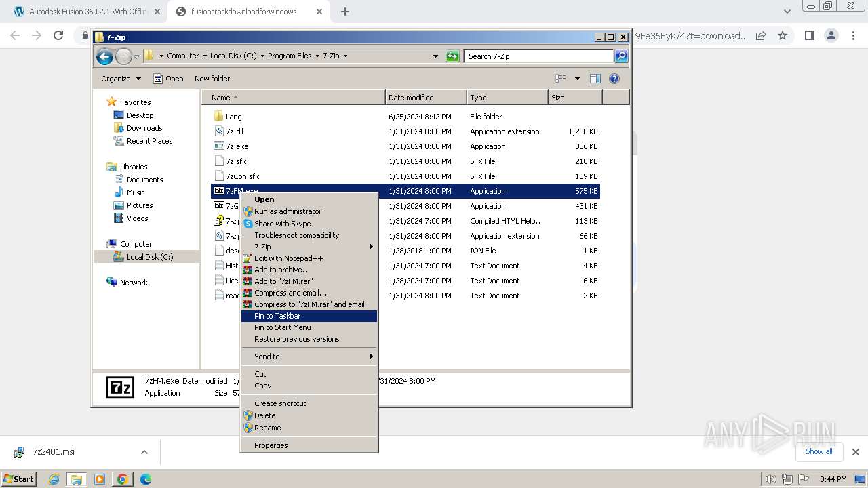Open the 7z2401.msi download options arrow
The width and height of the screenshot is (868, 488).
(x=144, y=452)
